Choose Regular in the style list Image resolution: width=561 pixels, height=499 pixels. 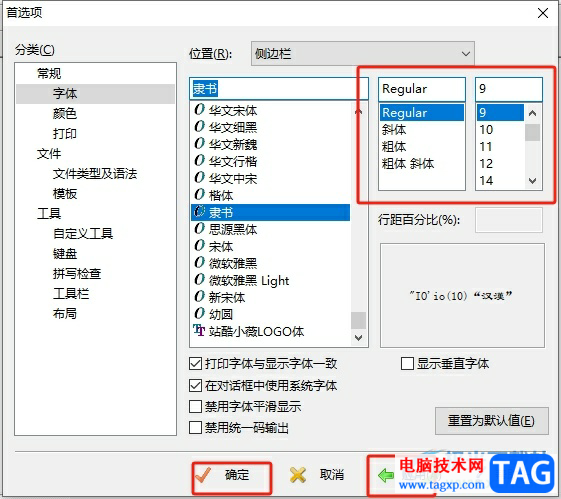click(422, 113)
